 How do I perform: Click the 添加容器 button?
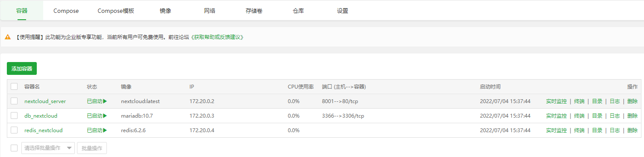[22, 68]
